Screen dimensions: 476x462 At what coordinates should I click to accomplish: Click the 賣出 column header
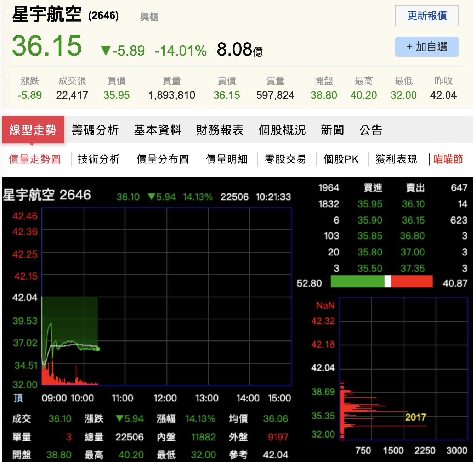415,188
